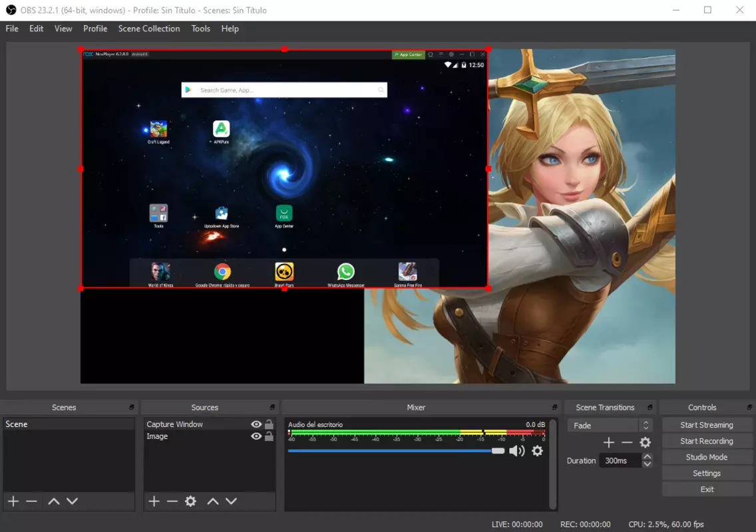
Task: Open Audio del escritorio gear settings
Action: 537,451
